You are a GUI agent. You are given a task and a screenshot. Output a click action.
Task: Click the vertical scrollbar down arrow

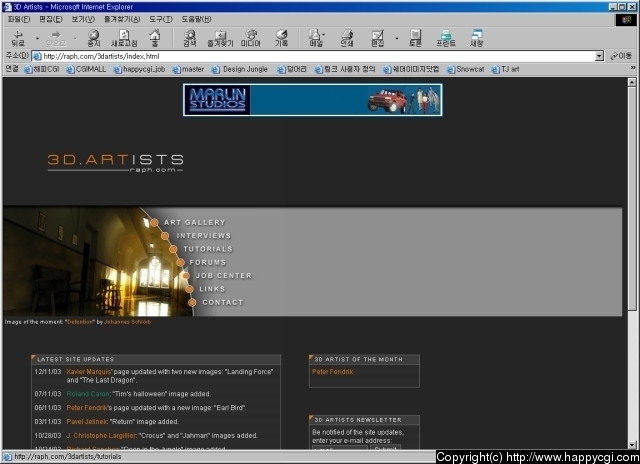pyautogui.click(x=632, y=445)
